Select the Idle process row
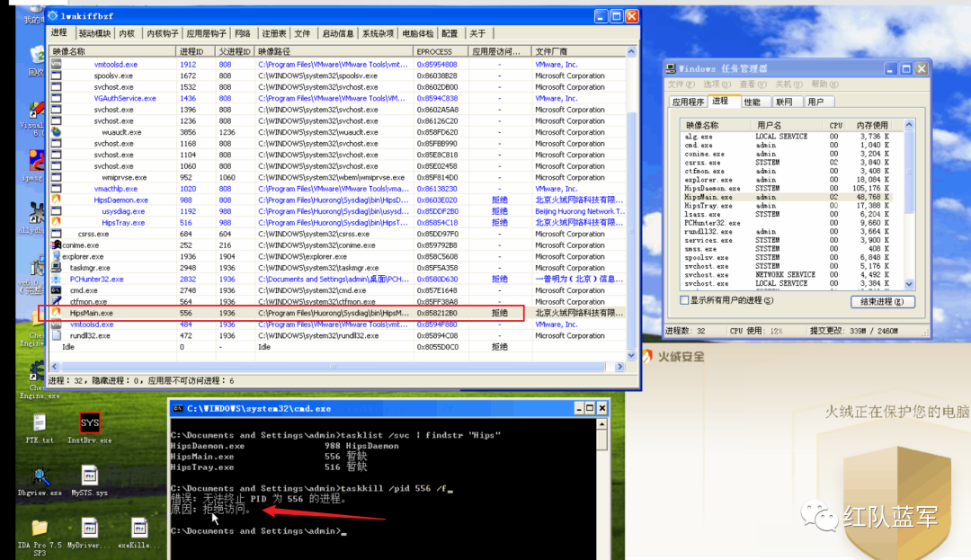 tap(338, 347)
